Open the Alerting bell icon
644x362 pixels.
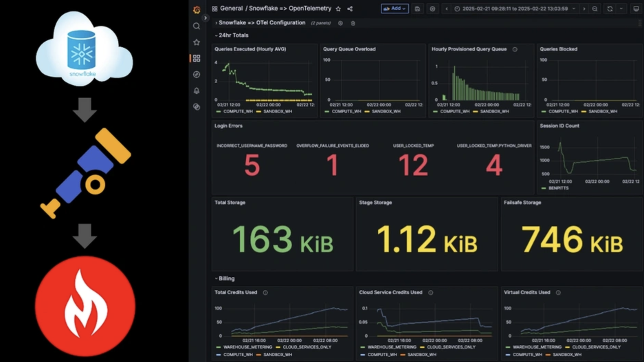[x=197, y=91]
